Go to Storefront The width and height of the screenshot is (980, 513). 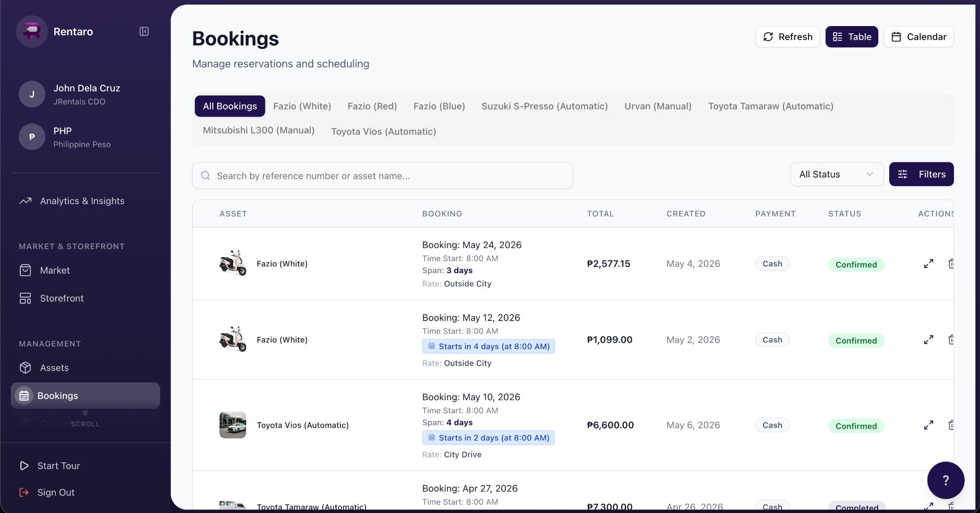pos(62,299)
